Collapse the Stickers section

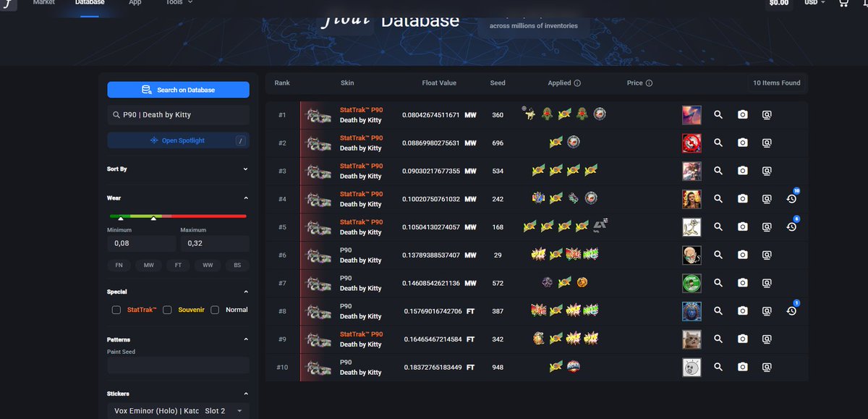click(245, 394)
